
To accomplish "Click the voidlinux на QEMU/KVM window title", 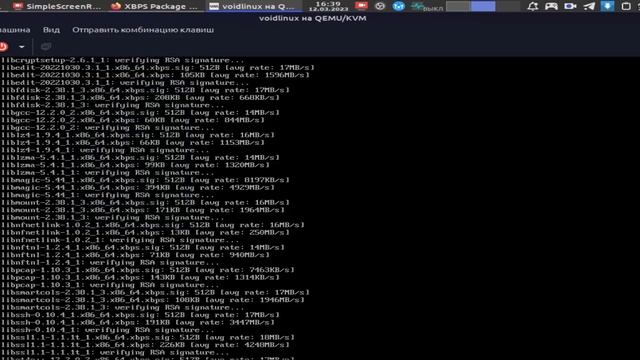I will point(312,18).
